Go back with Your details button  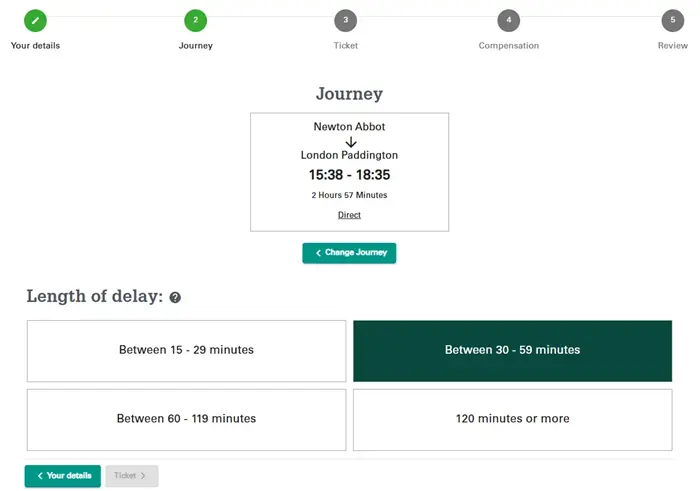tap(62, 476)
